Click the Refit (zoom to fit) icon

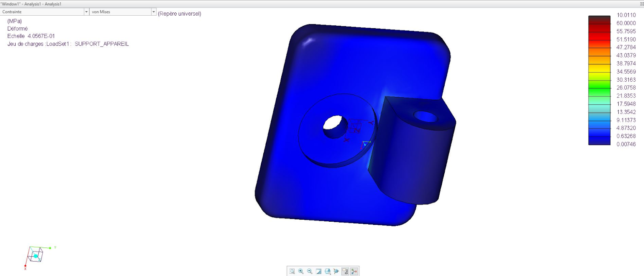[292, 271]
